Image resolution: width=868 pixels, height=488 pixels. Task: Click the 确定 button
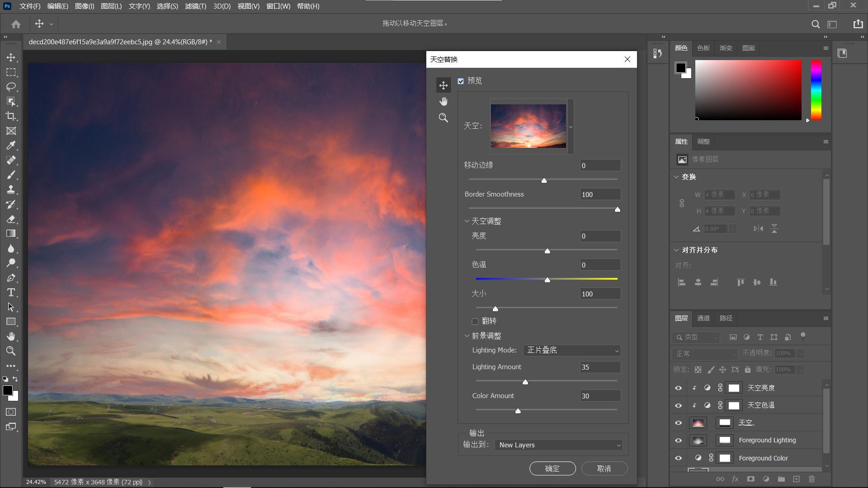pos(552,469)
